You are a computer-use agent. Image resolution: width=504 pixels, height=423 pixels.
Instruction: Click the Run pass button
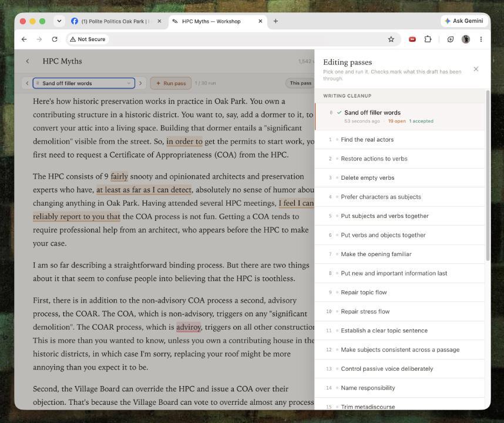(x=171, y=83)
